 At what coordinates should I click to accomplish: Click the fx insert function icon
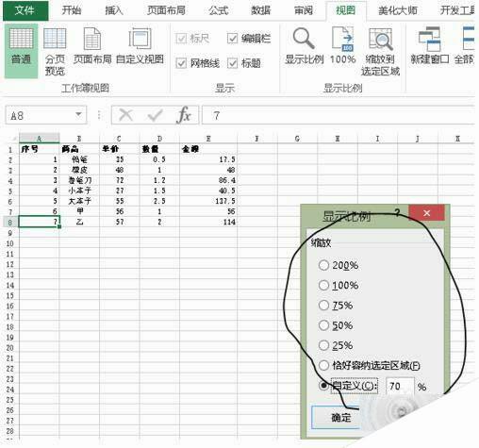click(184, 115)
